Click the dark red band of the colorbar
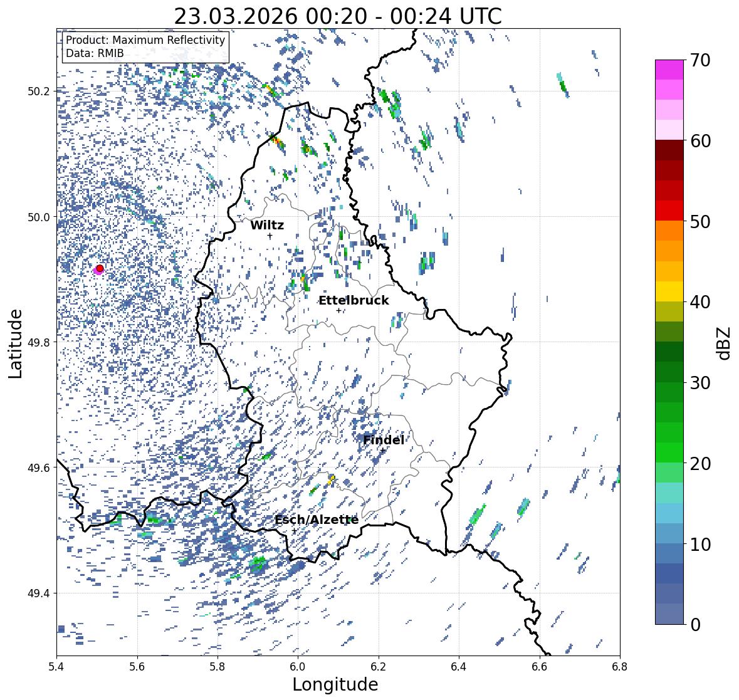The height and width of the screenshot is (700, 739). click(x=669, y=150)
